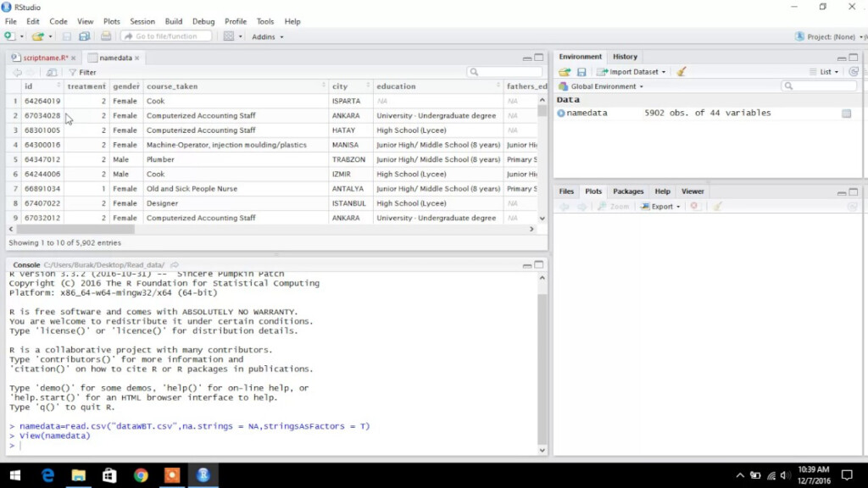Click the Save icon in main toolbar
The image size is (868, 488).
point(66,36)
